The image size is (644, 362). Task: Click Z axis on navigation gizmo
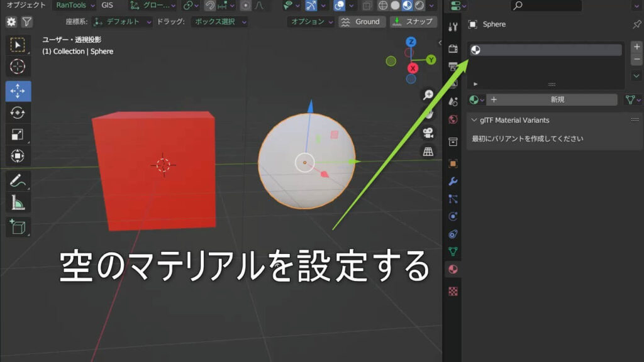point(411,42)
